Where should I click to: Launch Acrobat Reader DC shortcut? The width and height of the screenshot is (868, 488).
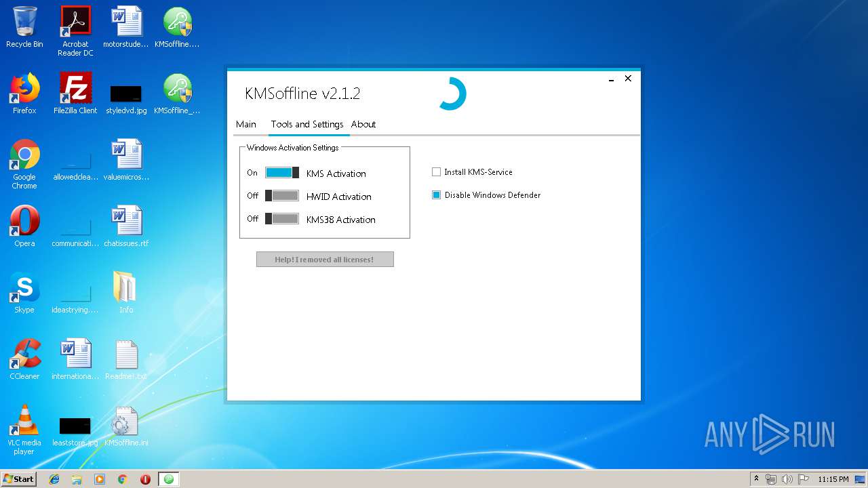(x=75, y=30)
